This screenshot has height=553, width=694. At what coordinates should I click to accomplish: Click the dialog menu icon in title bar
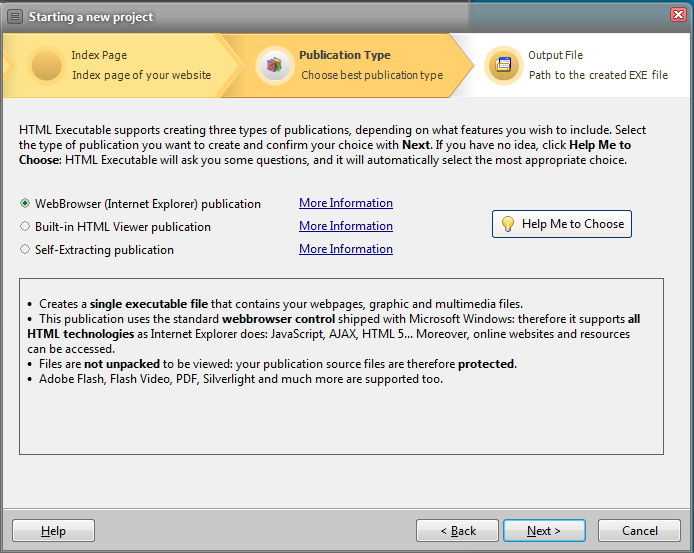tap(15, 17)
